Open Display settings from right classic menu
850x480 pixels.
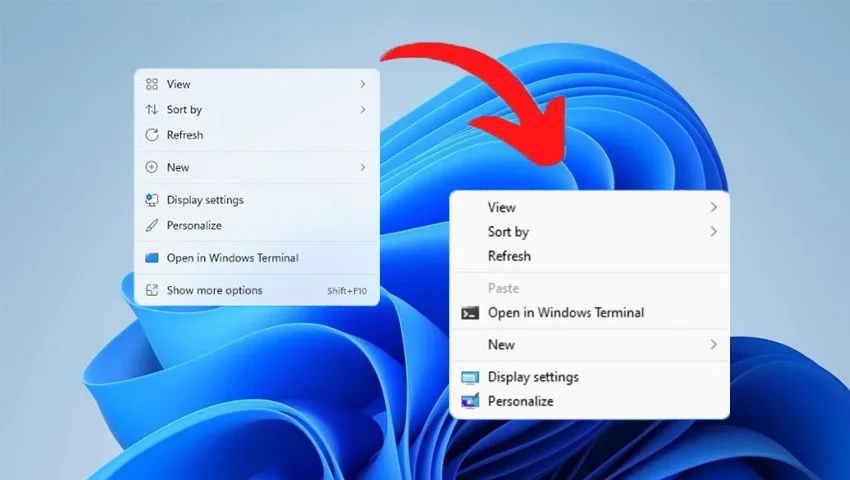coord(590,377)
